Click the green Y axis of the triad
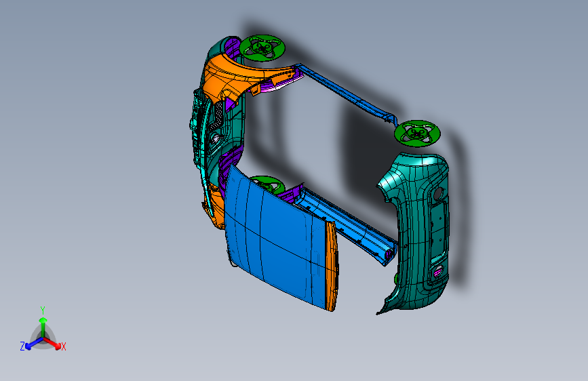588x381 pixels. pos(43,326)
